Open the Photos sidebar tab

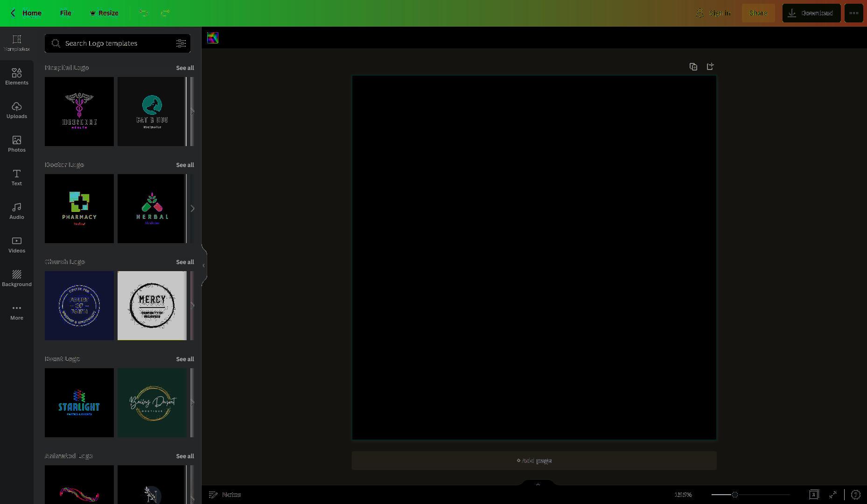pos(17,144)
